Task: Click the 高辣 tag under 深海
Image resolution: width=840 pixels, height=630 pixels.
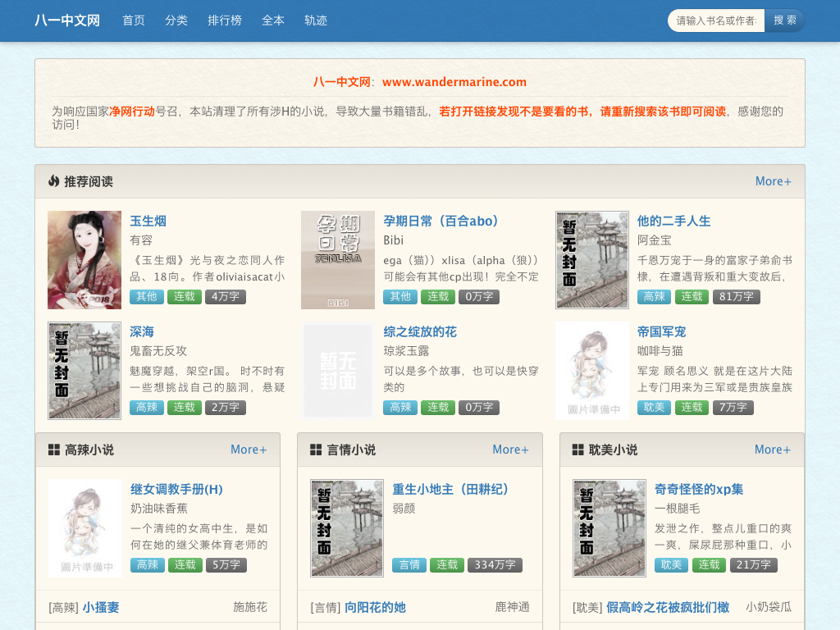Action: [x=147, y=408]
